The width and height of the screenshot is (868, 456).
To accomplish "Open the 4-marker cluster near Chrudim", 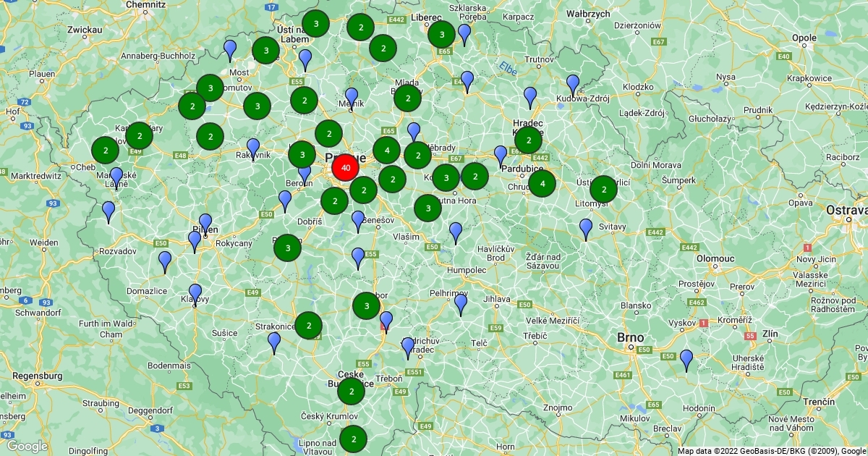I will tap(542, 183).
